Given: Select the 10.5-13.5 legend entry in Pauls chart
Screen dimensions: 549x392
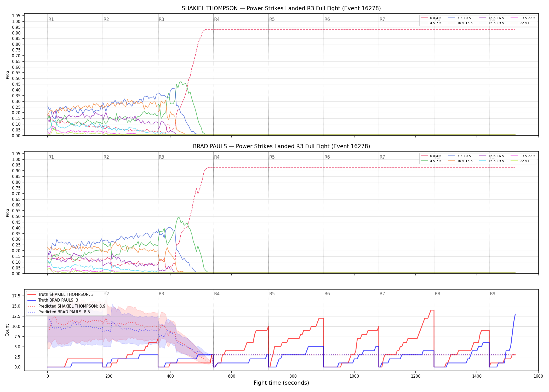Looking at the screenshot, I should [460, 161].
